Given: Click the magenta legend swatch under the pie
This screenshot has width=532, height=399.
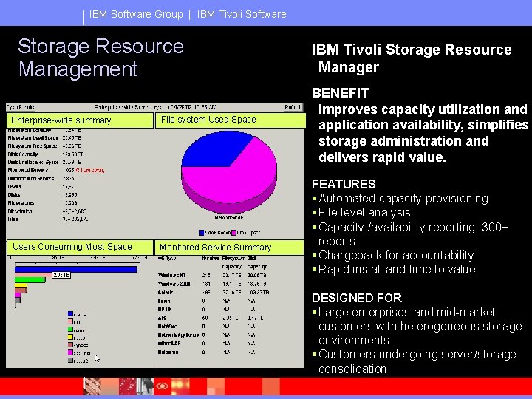Looking at the screenshot, I should pos(233,233).
